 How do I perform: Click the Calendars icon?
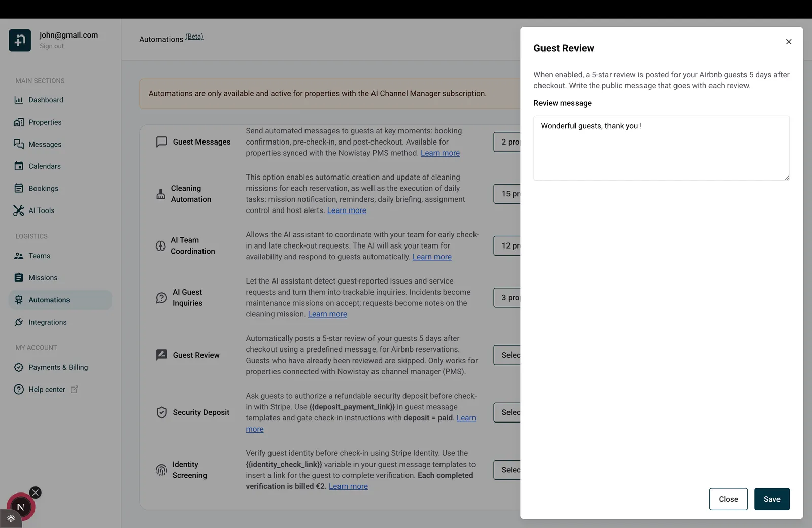[19, 166]
